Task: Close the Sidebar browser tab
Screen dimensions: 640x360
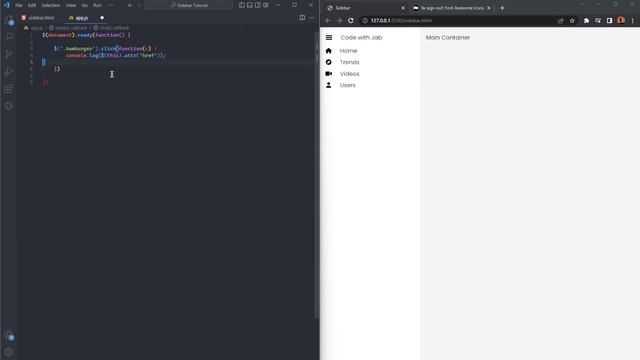Action: tap(403, 8)
